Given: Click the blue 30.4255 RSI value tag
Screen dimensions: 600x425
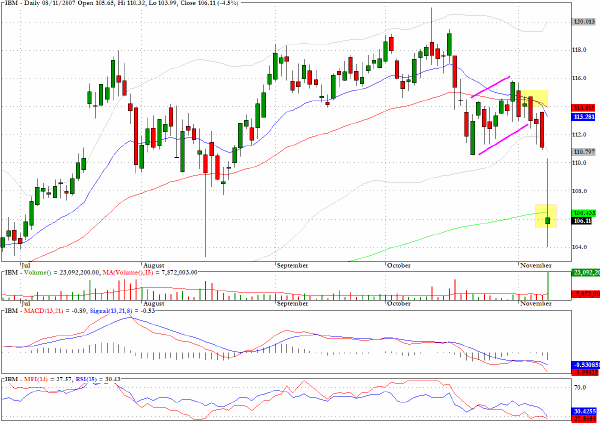Looking at the screenshot, I should pos(584,412).
